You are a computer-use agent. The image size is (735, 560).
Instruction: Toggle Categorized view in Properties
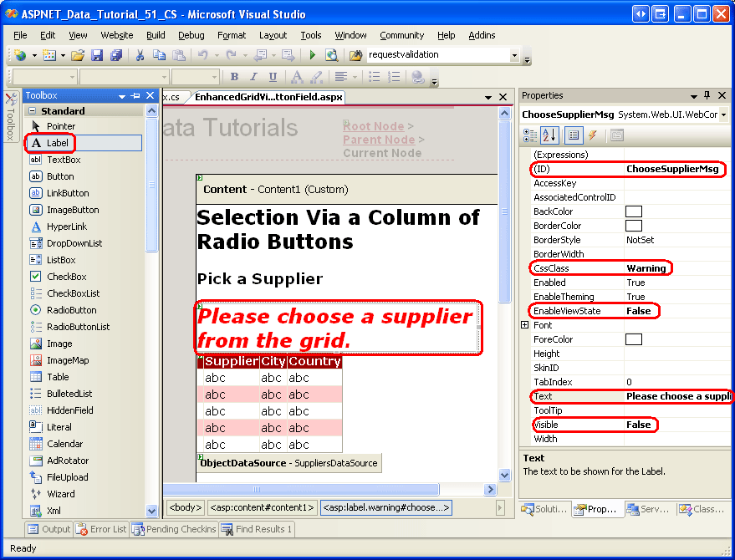tap(529, 135)
